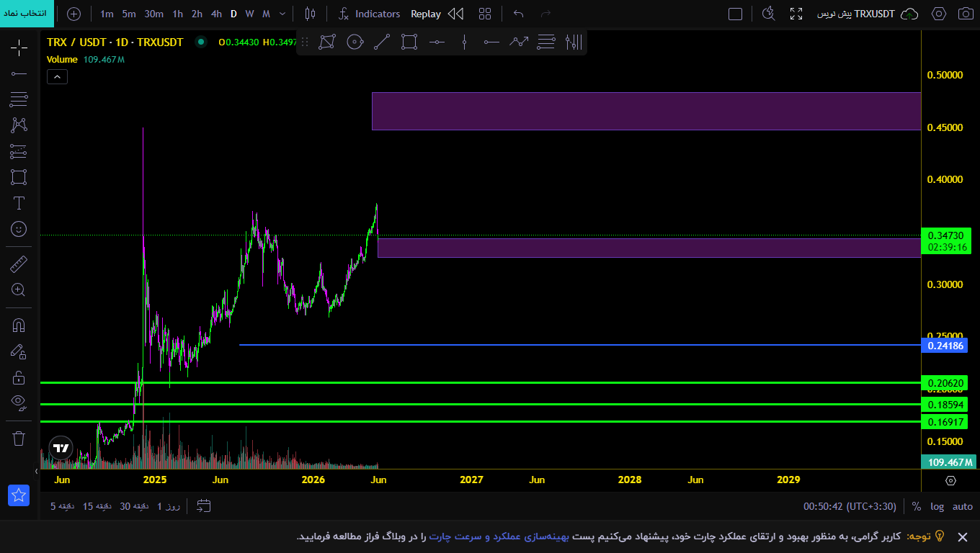Redo the chart action
This screenshot has width=980, height=553.
pos(545,14)
